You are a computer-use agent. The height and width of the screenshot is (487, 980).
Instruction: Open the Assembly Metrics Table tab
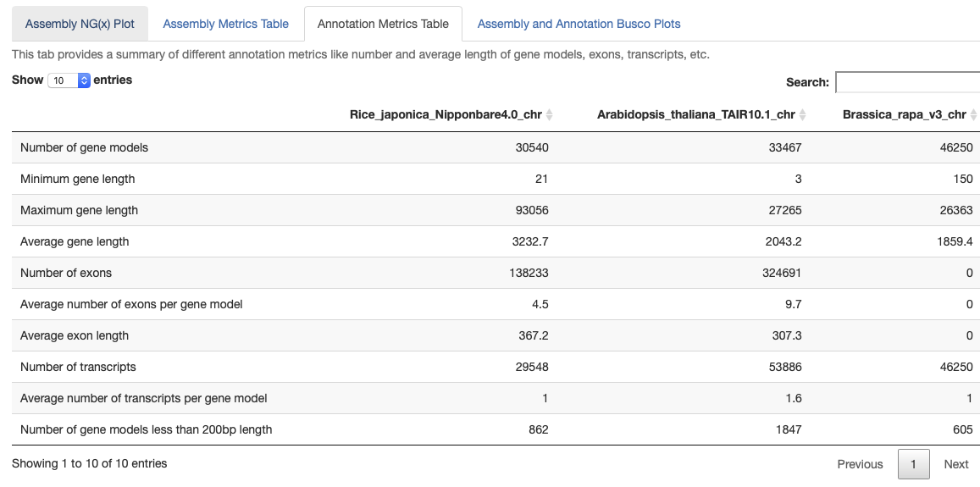(225, 24)
